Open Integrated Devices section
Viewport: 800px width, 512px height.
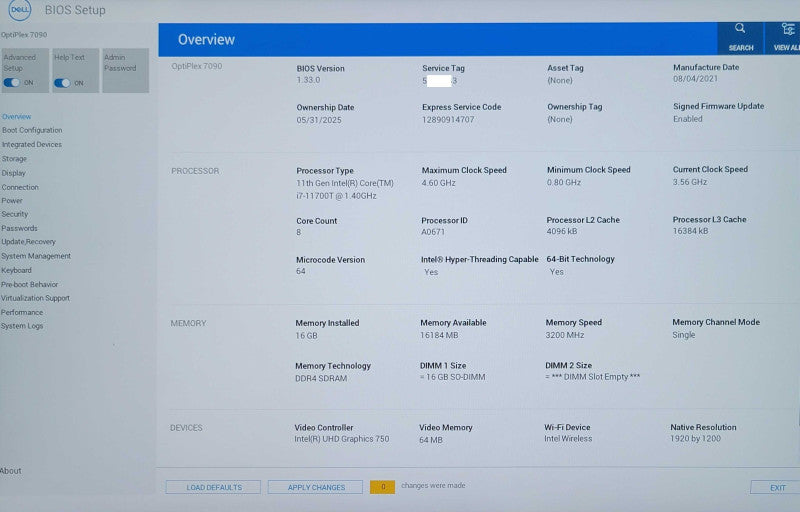click(x=32, y=144)
